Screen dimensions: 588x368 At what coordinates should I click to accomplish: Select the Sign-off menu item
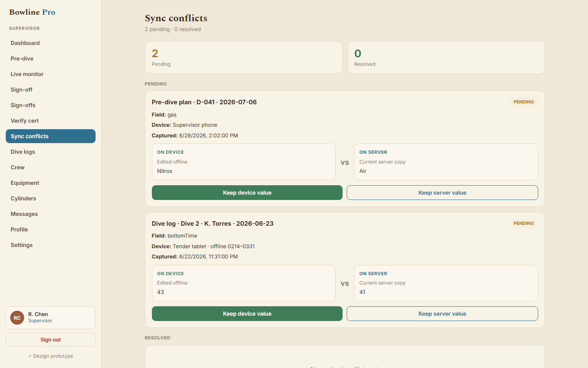[51, 90]
